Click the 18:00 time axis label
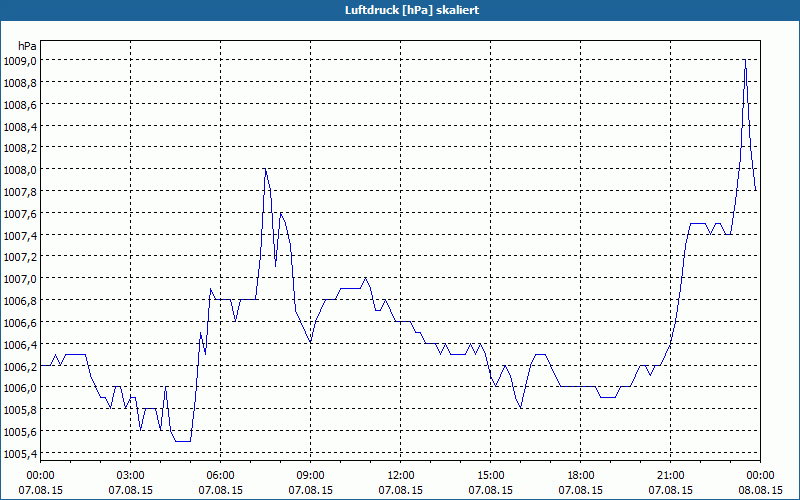This screenshot has height=500, width=800. pos(581,476)
